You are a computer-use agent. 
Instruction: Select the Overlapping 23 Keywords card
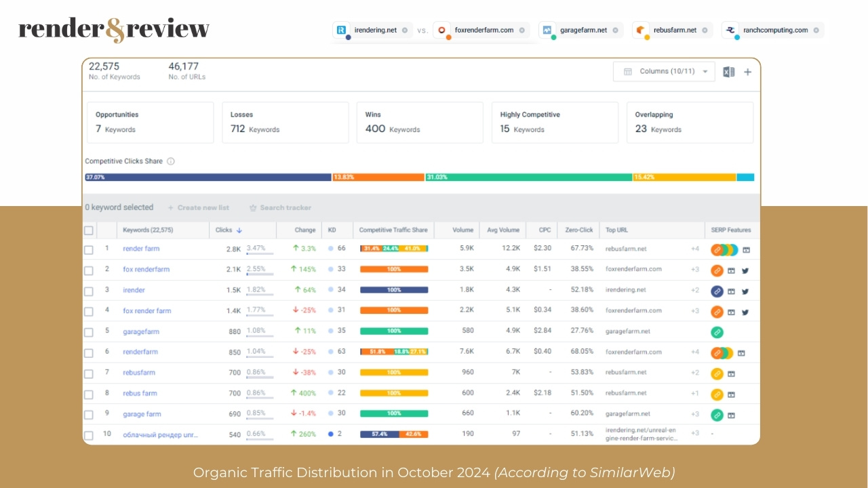click(690, 123)
